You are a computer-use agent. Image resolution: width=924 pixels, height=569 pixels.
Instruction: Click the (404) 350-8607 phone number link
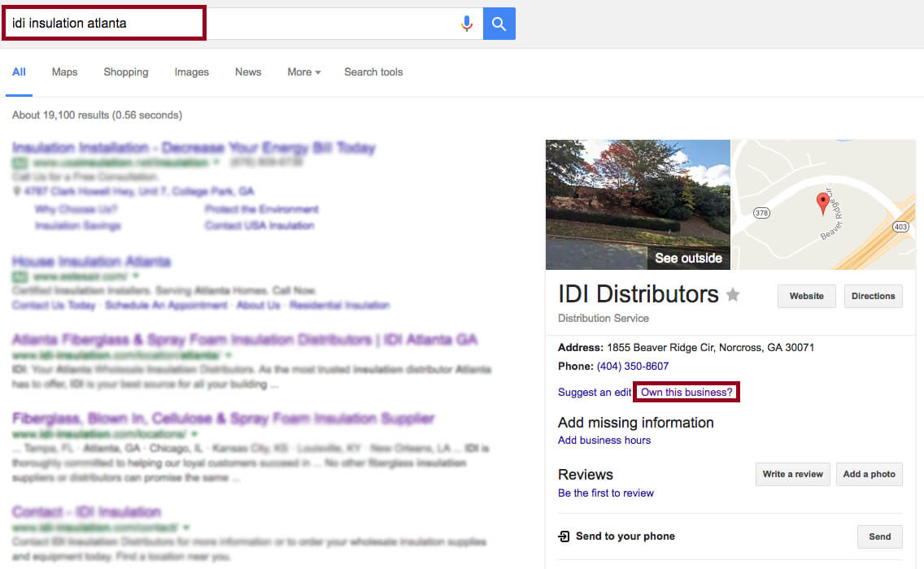click(633, 367)
